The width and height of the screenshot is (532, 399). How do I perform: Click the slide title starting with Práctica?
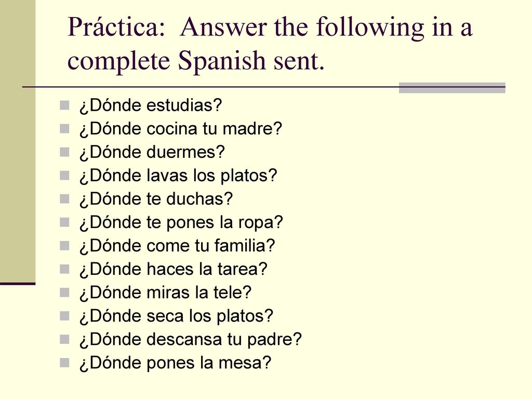click(270, 44)
